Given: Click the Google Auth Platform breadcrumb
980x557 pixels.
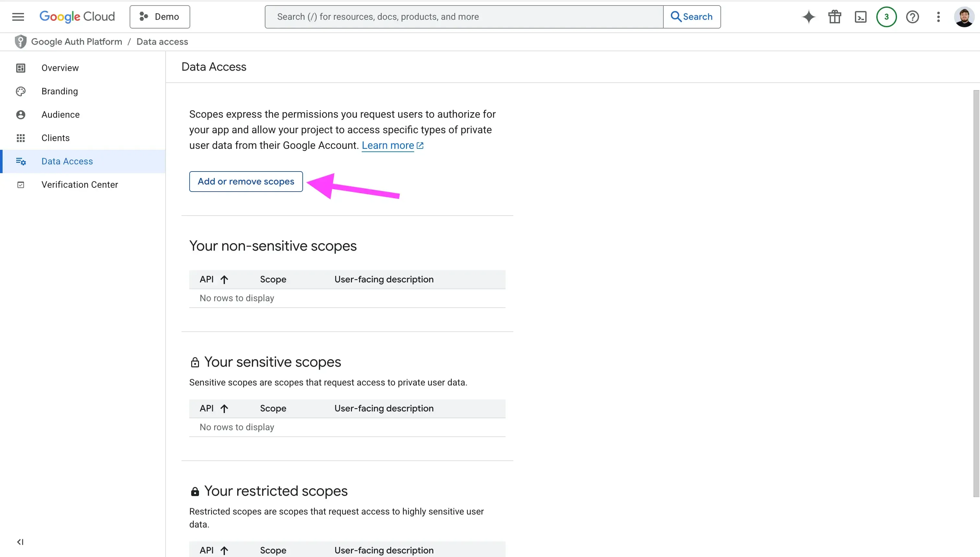Looking at the screenshot, I should click(76, 42).
